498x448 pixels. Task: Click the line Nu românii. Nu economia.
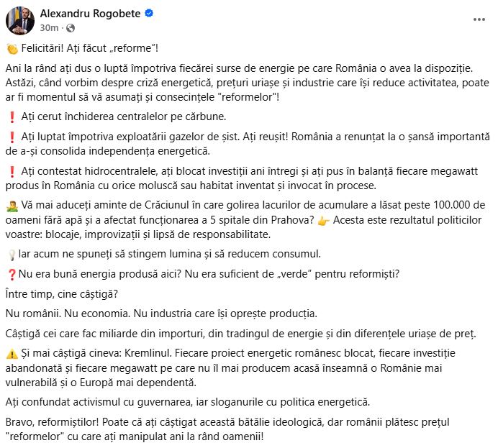tap(161, 314)
